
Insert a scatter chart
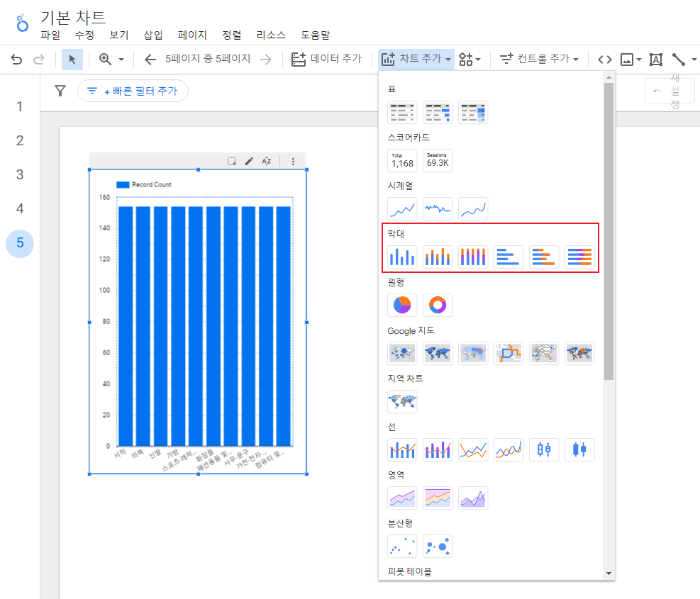[x=402, y=546]
